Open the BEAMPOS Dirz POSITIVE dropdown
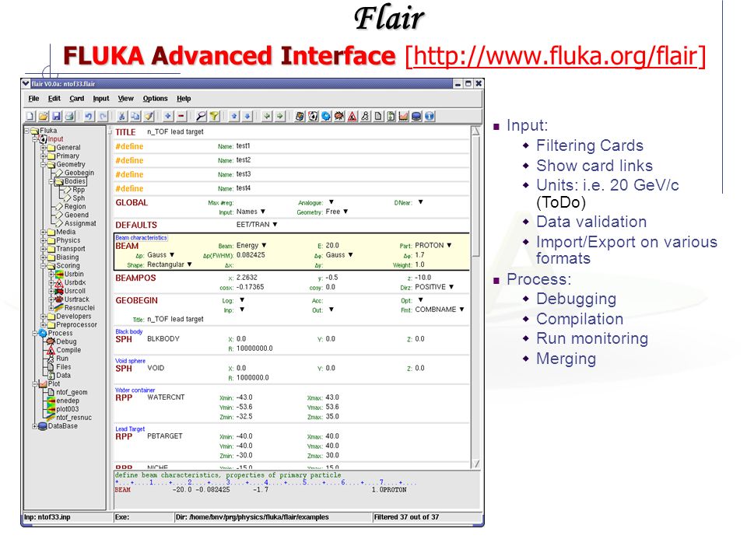Image resolution: width=747 pixels, height=560 pixels. (451, 287)
